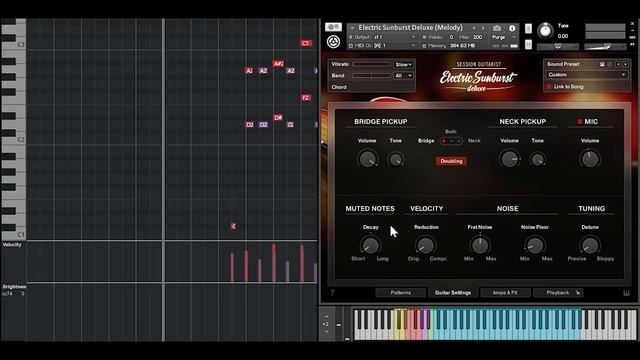640x360 pixels.
Task: Take a snapshot with the camera icon
Action: point(497,28)
